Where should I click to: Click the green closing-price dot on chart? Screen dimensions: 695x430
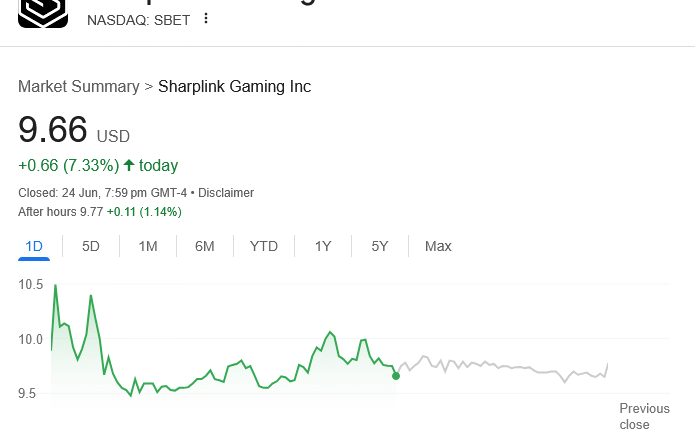[396, 376]
